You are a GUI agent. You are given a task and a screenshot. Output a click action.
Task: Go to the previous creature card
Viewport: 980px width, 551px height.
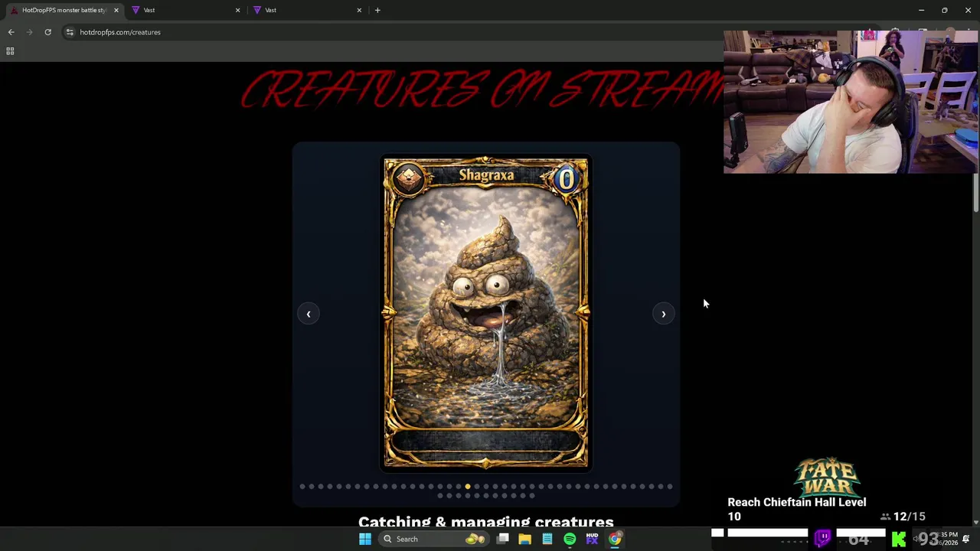(x=309, y=314)
